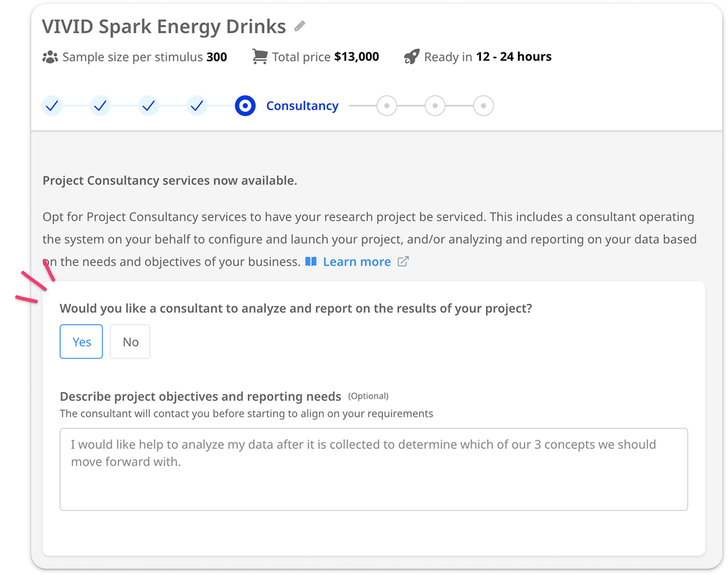Click the shopping cart price icon
Screen dimensions: 728x575
pyautogui.click(x=260, y=57)
